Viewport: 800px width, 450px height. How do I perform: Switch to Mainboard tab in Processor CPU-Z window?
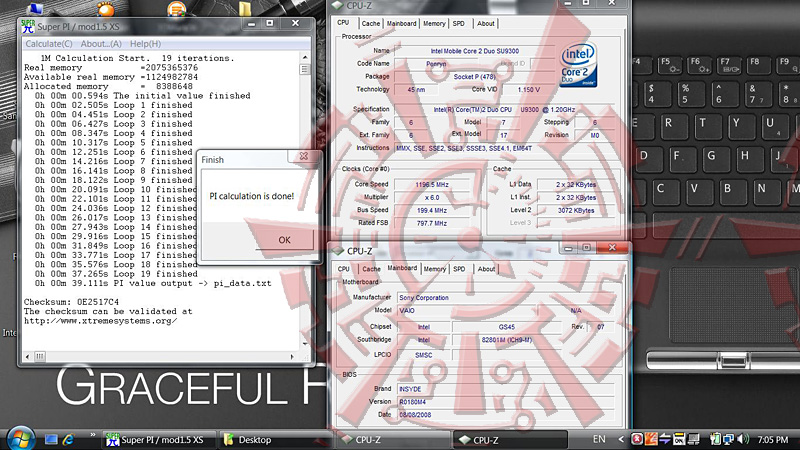[402, 23]
